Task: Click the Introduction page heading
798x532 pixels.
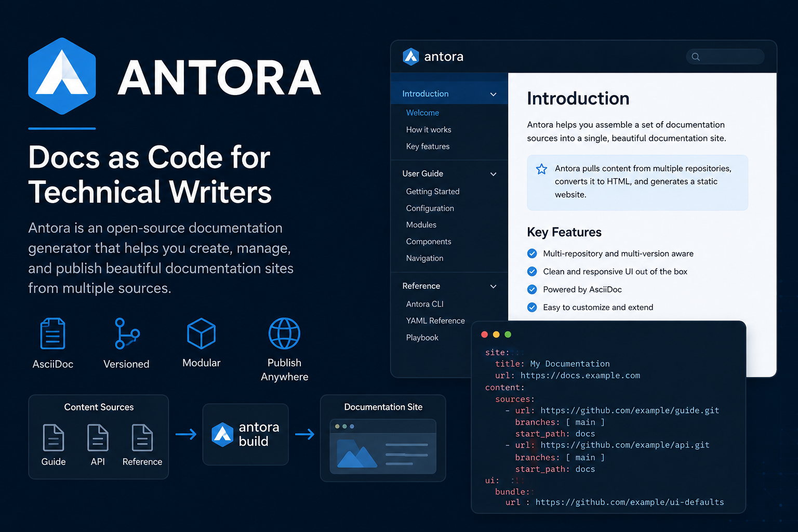Action: 578,98
